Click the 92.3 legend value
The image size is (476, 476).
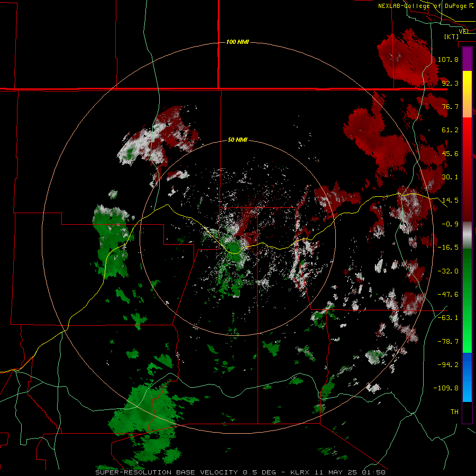tap(450, 83)
